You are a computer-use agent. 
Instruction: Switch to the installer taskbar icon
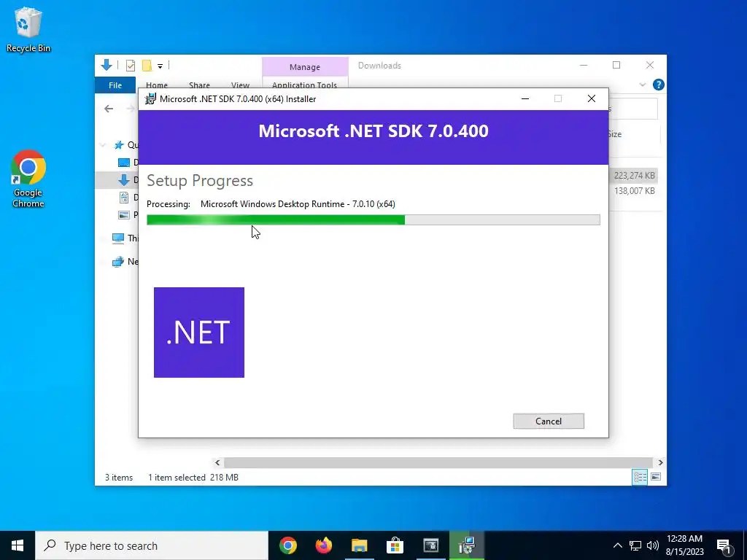click(466, 545)
